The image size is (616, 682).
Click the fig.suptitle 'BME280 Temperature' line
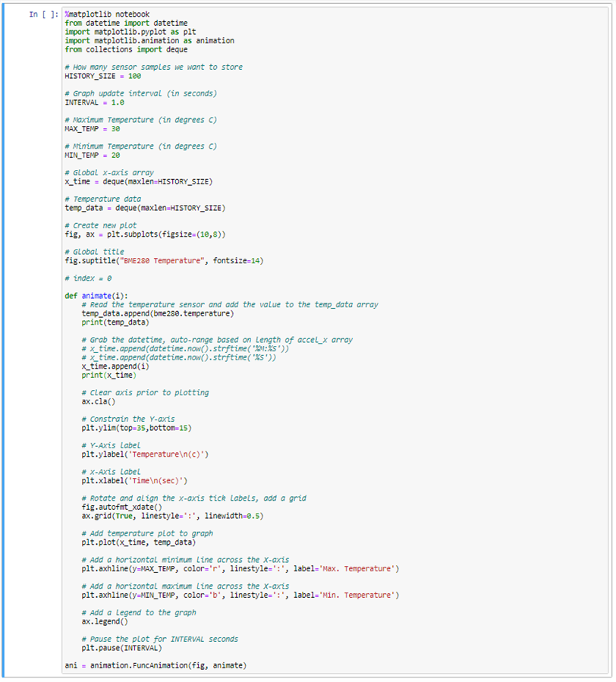tap(164, 260)
